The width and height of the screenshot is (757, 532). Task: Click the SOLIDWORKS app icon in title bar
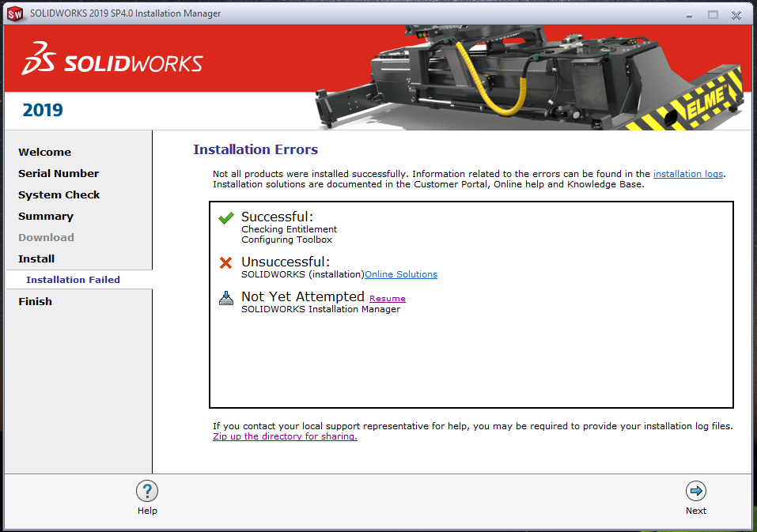tap(15, 14)
